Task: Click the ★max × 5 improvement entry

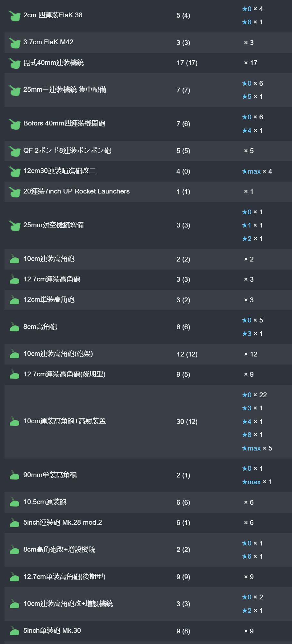Action: [x=257, y=448]
